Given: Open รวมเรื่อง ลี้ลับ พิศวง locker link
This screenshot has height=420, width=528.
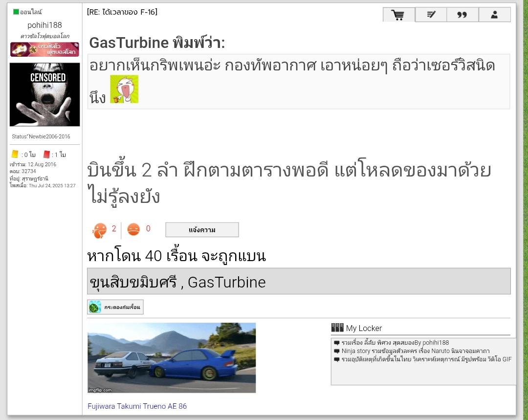Looking at the screenshot, I should pos(395,343).
